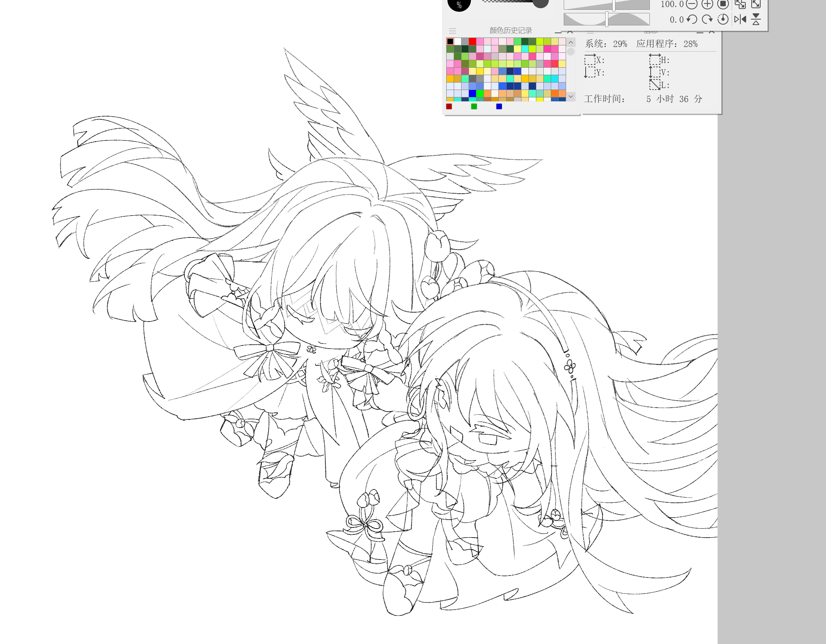The height and width of the screenshot is (644, 826).
Task: Pick the black swatch in color history
Action: click(450, 41)
